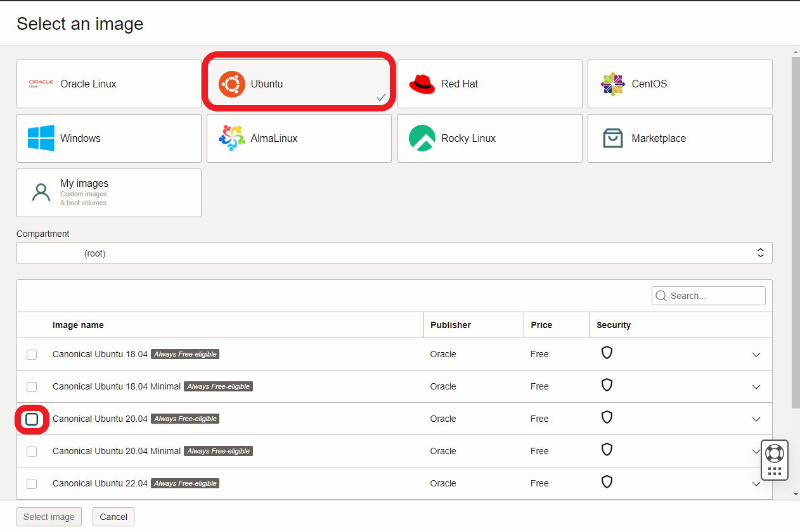The width and height of the screenshot is (800, 532).
Task: Expand Canonical Ubuntu 18.04 row details
Action: pyautogui.click(x=756, y=355)
